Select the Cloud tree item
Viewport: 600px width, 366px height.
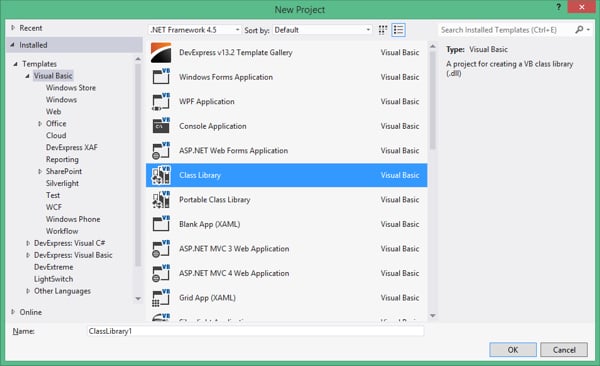(56, 136)
